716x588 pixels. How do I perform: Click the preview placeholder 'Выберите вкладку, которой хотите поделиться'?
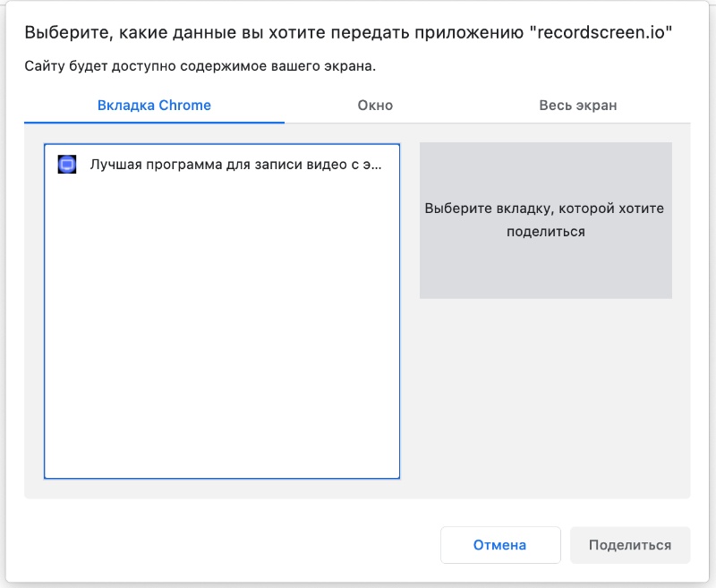pyautogui.click(x=546, y=220)
